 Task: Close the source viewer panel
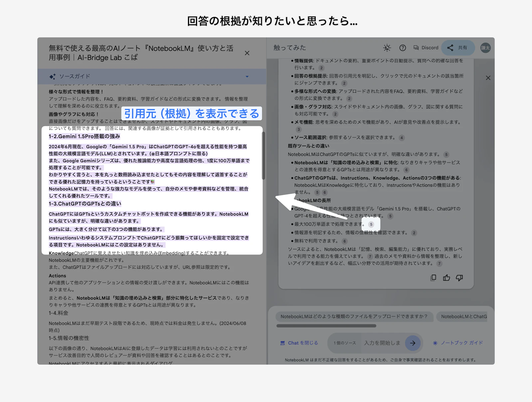[247, 53]
